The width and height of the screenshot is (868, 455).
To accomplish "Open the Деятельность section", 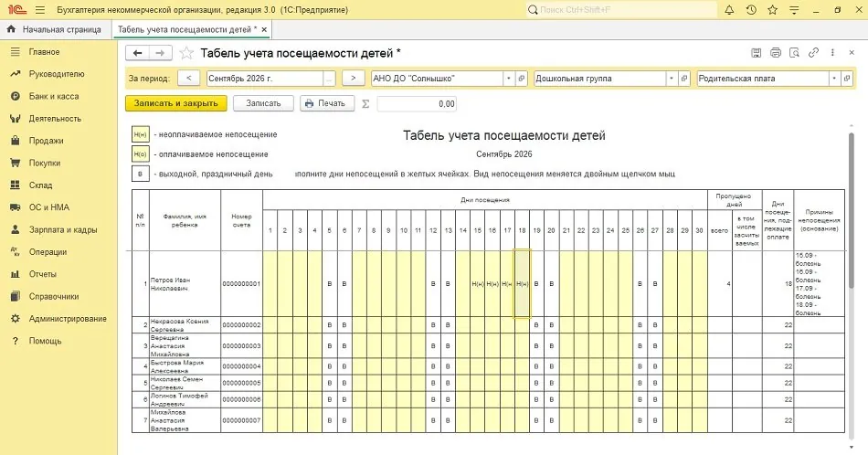I will (55, 119).
